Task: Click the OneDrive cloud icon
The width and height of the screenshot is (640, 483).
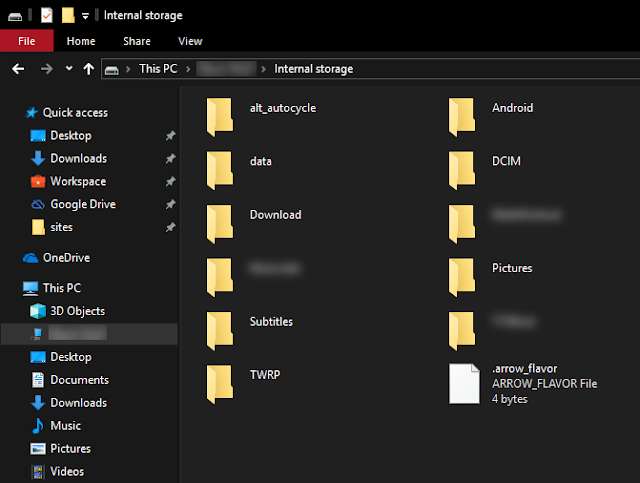Action: pyautogui.click(x=31, y=258)
